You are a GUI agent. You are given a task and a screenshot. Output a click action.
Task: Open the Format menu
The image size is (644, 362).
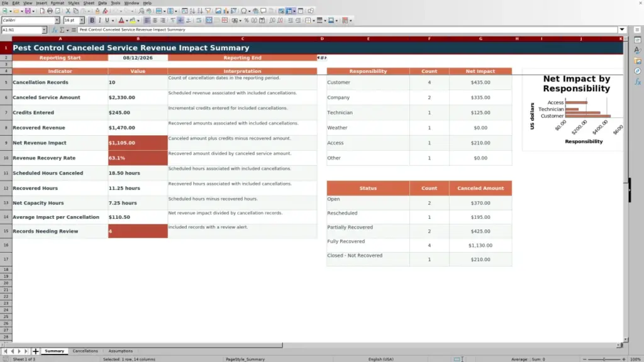tap(57, 3)
